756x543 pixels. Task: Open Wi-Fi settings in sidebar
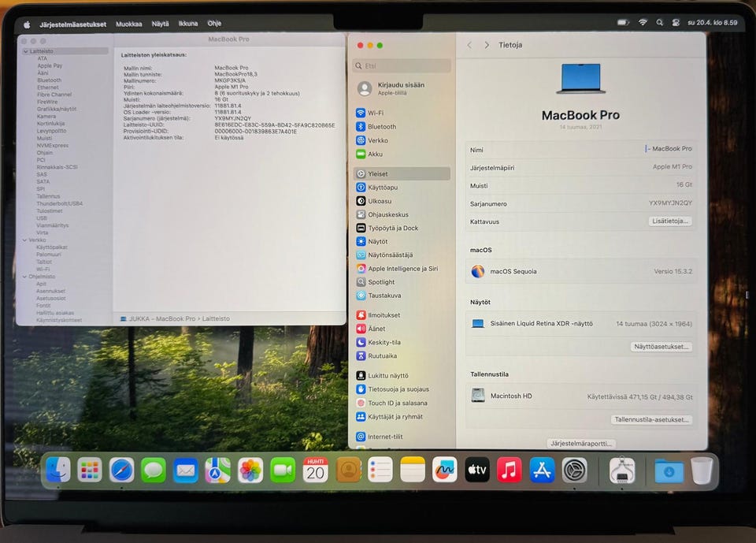402,113
